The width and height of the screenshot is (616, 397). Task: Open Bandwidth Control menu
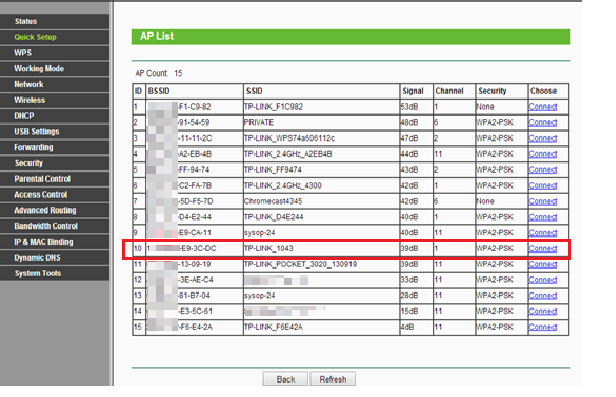[x=46, y=226]
